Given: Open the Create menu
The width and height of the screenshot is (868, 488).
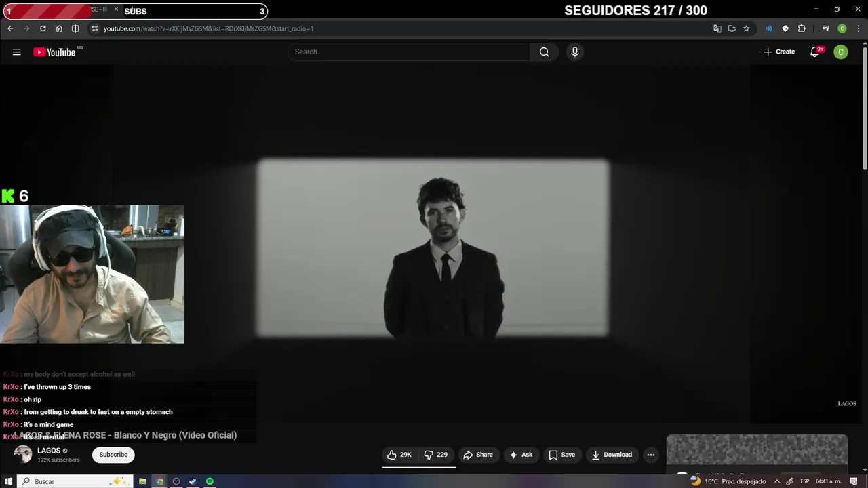Looking at the screenshot, I should point(779,52).
